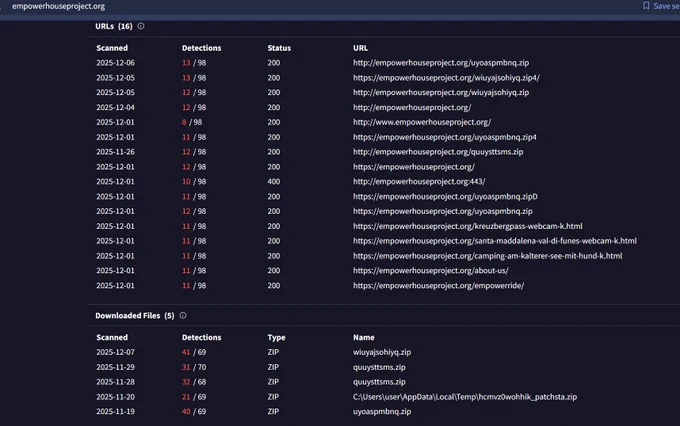This screenshot has width=680, height=426.
Task: Click the Type column header
Action: tap(276, 337)
